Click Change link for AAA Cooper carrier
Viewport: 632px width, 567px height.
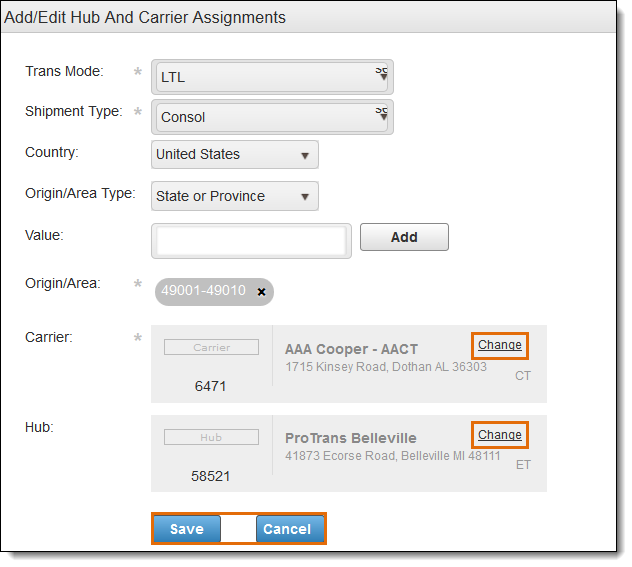pos(499,345)
